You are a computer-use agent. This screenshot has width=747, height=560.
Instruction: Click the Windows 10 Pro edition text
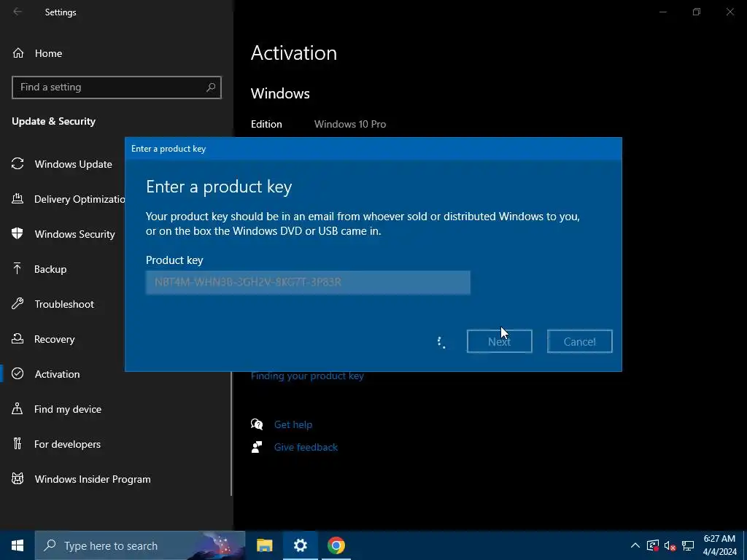point(349,124)
